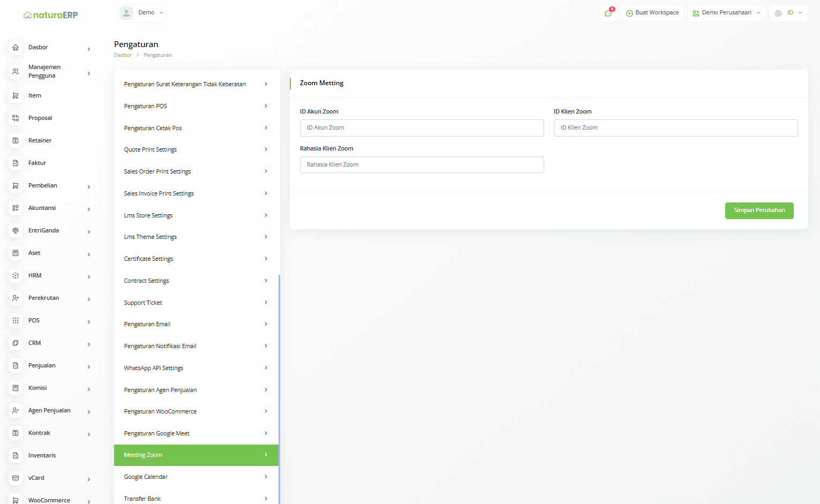Click the Penjualan sidebar icon
This screenshot has width=820, height=504.
(16, 365)
